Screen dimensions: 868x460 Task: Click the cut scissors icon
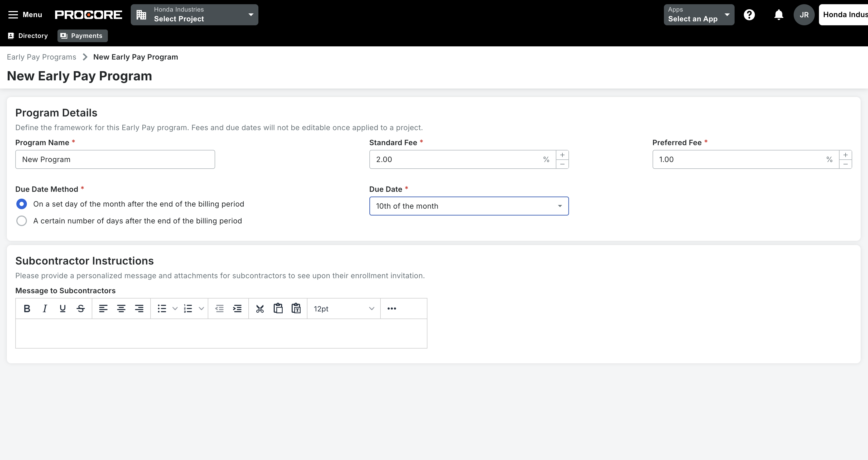[x=260, y=309]
